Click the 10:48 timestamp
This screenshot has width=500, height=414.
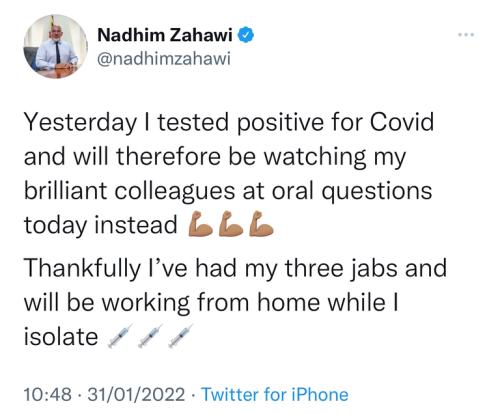(48, 395)
